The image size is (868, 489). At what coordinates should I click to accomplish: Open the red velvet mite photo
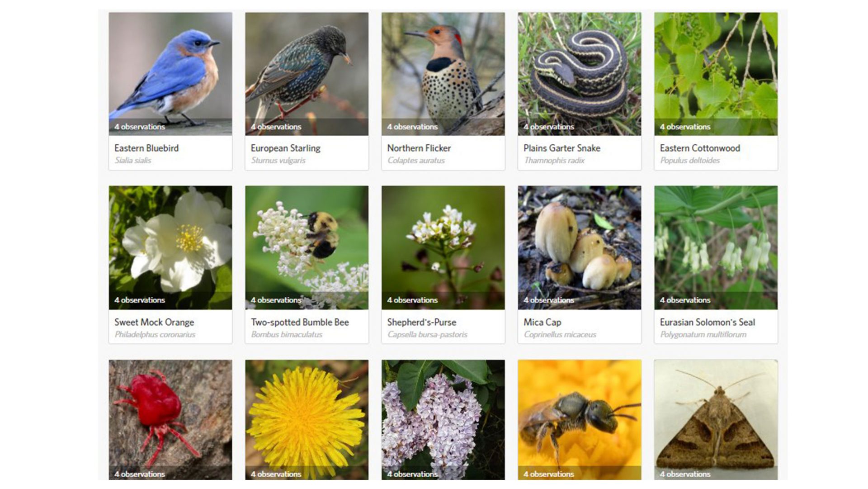click(170, 420)
